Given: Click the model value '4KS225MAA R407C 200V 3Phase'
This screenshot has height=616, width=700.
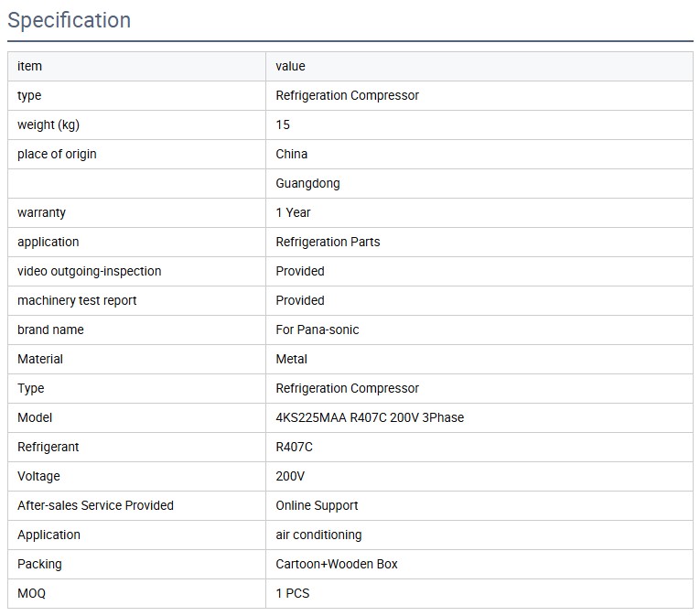Looking at the screenshot, I should [x=370, y=417].
